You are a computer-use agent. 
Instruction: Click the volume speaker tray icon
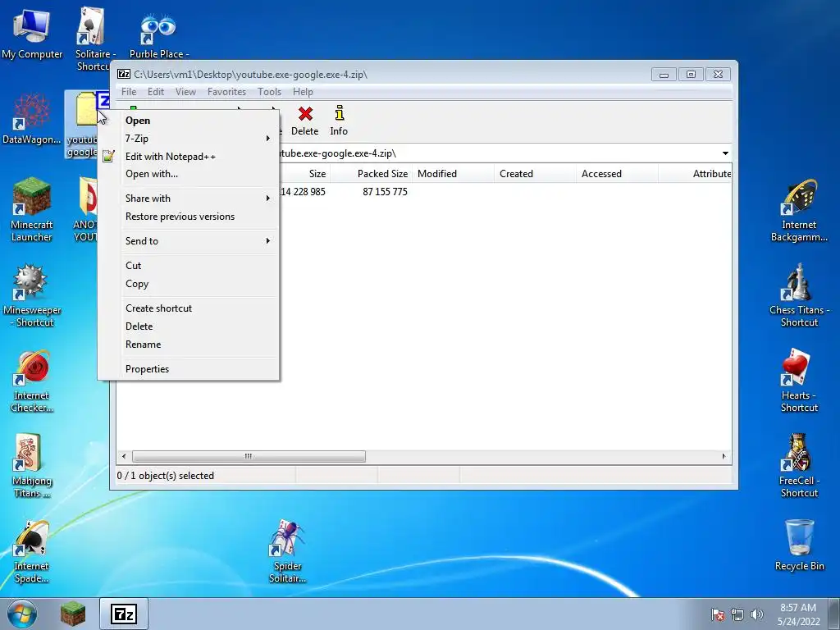pos(756,614)
